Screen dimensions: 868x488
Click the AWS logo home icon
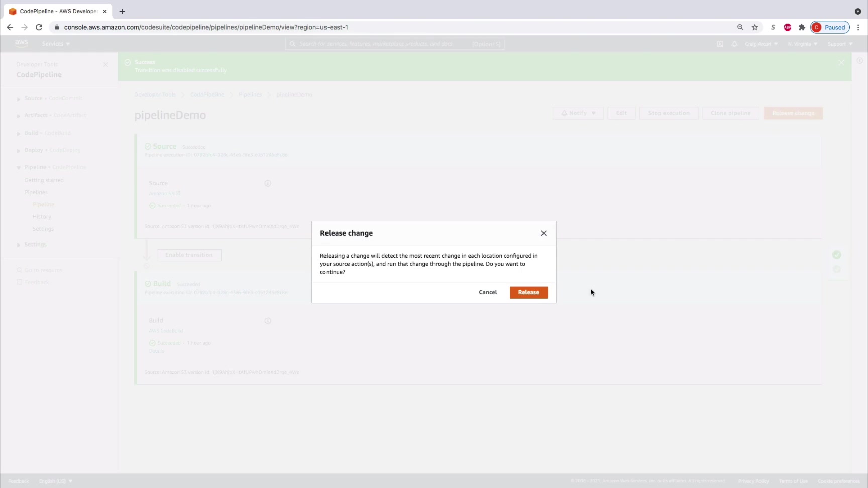(x=21, y=43)
